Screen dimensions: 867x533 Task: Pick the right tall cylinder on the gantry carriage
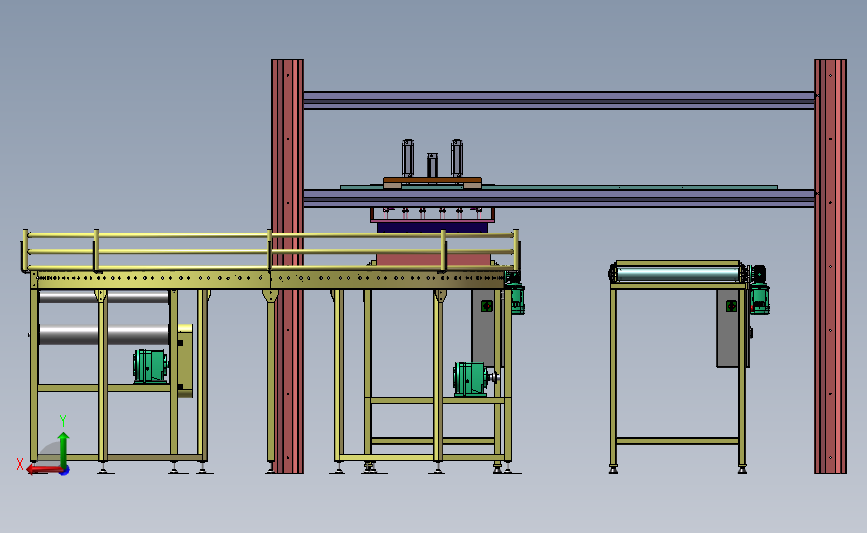click(457, 158)
